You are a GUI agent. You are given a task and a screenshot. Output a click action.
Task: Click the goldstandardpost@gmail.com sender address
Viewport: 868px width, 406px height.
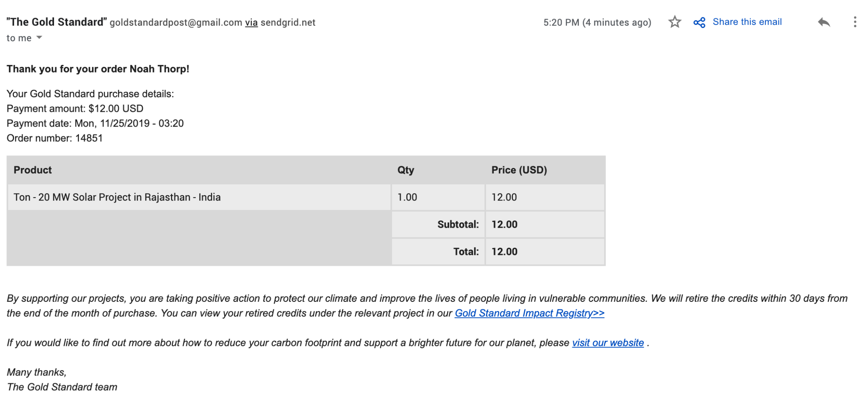click(x=176, y=22)
